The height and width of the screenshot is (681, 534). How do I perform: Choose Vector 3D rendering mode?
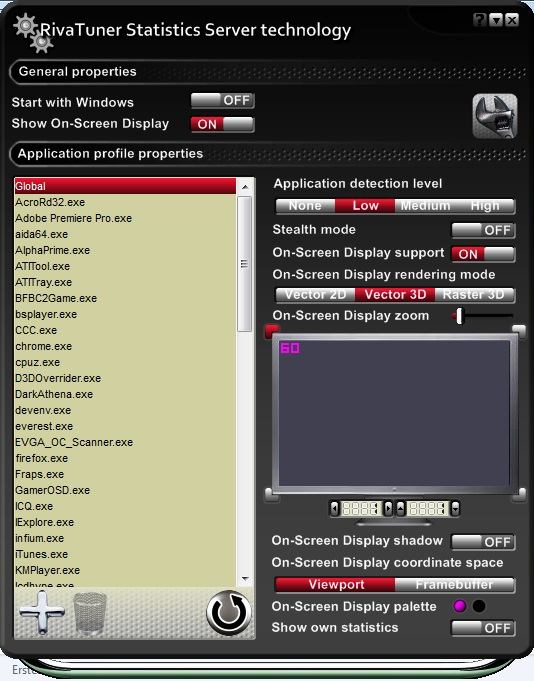(x=395, y=294)
